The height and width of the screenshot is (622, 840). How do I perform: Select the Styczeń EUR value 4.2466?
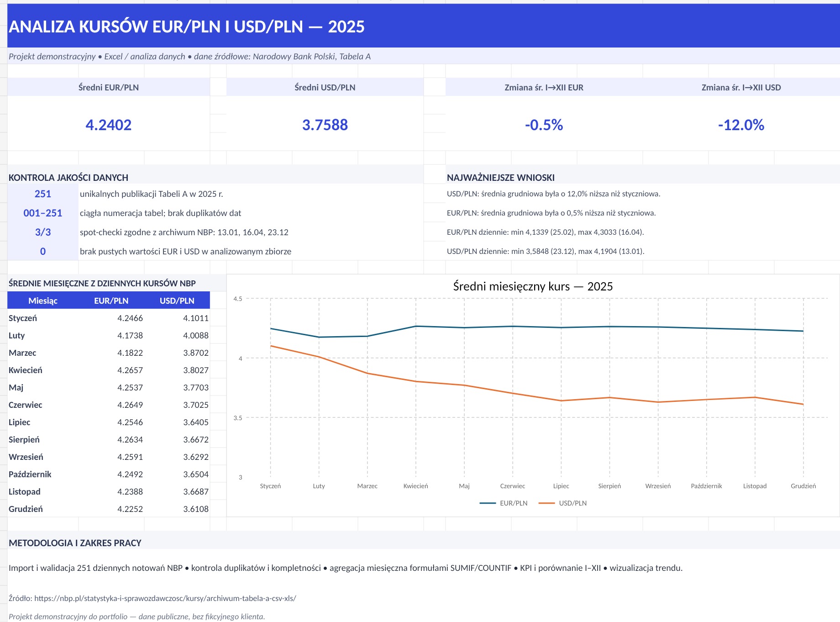(130, 318)
